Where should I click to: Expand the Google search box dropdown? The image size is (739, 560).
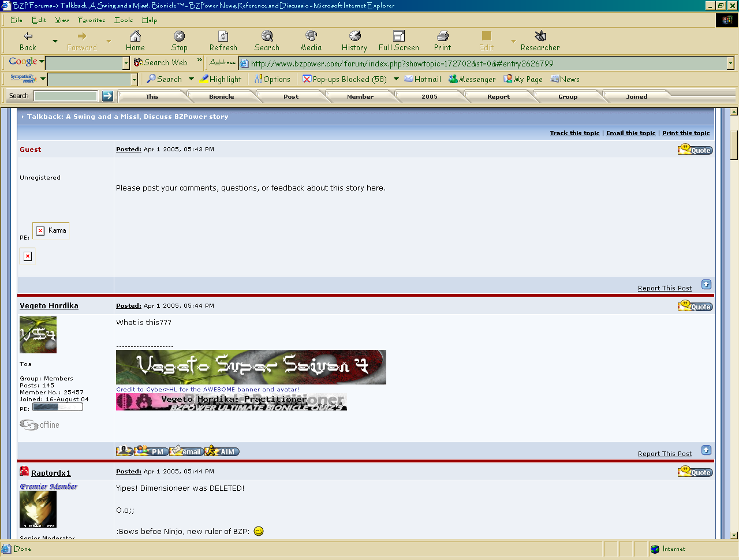(x=126, y=63)
